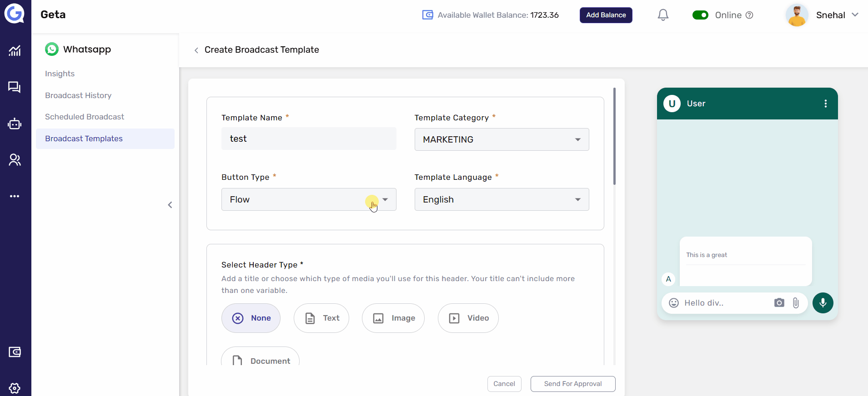868x396 pixels.
Task: Open Scheduled Broadcast menu item
Action: [85, 117]
